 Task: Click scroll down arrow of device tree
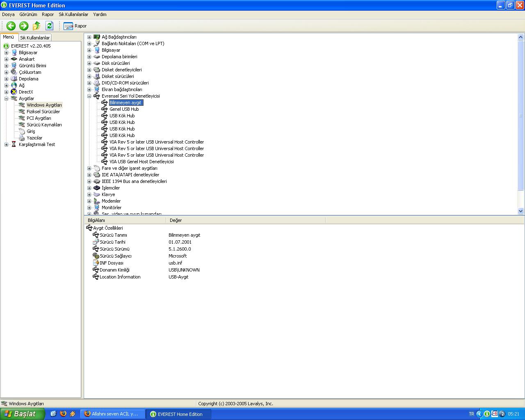[521, 211]
